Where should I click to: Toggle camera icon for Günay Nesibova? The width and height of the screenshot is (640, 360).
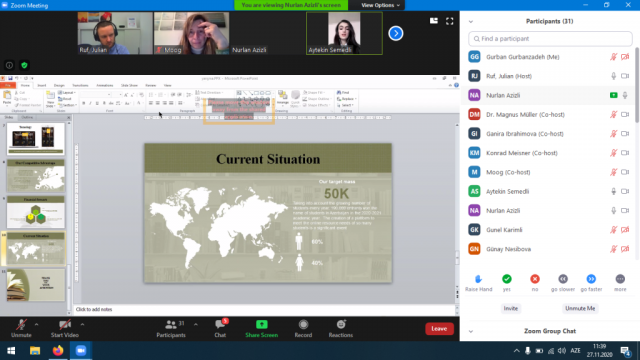pyautogui.click(x=625, y=249)
